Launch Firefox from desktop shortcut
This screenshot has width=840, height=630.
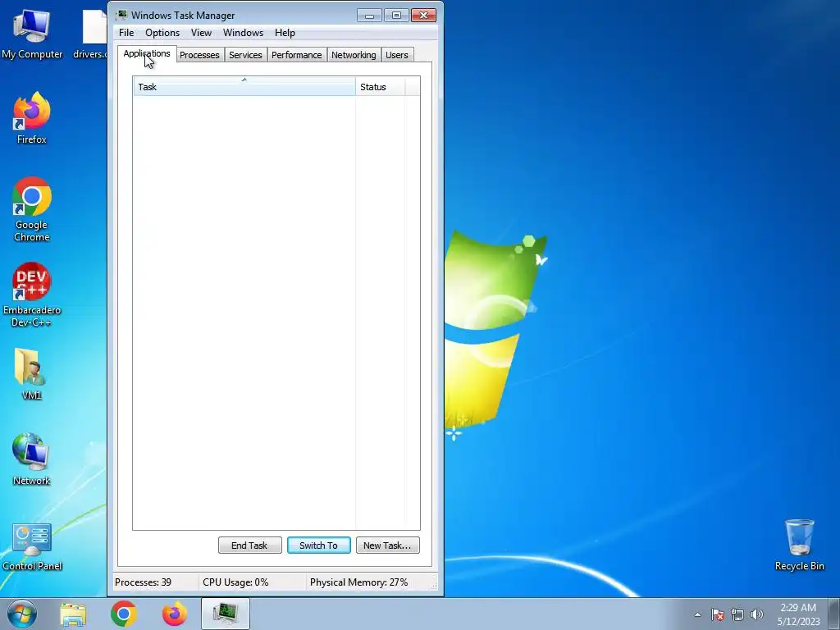[x=32, y=119]
